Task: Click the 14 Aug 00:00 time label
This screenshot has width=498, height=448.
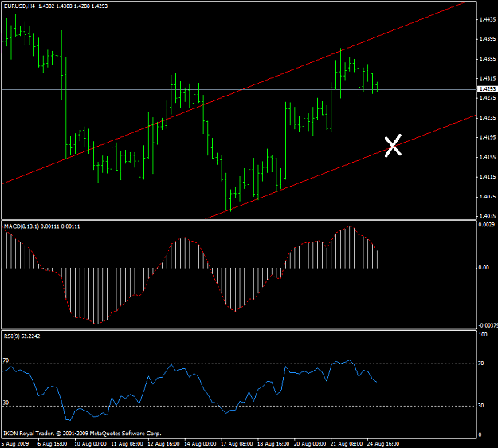Action: tap(200, 443)
